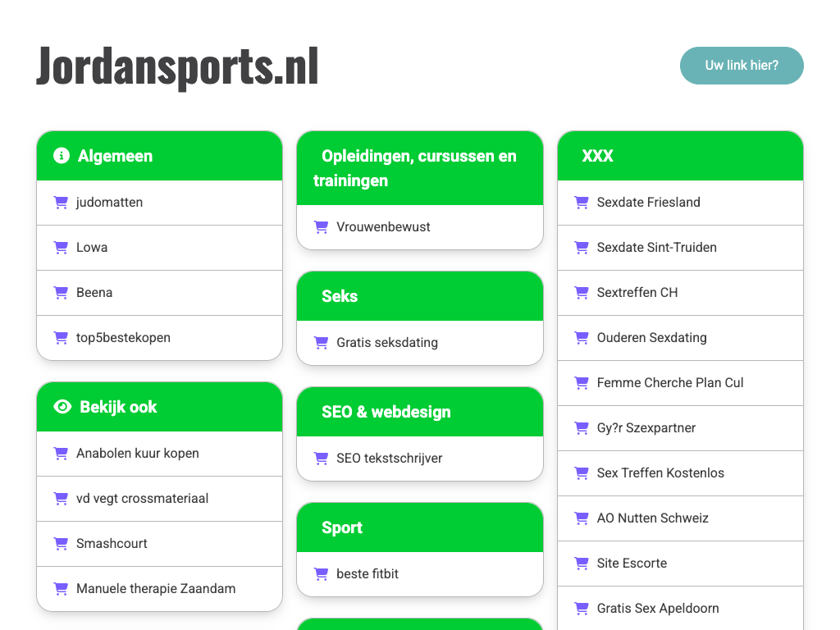The height and width of the screenshot is (630, 840).
Task: Click the Jordansports.nl site title
Action: point(177,66)
